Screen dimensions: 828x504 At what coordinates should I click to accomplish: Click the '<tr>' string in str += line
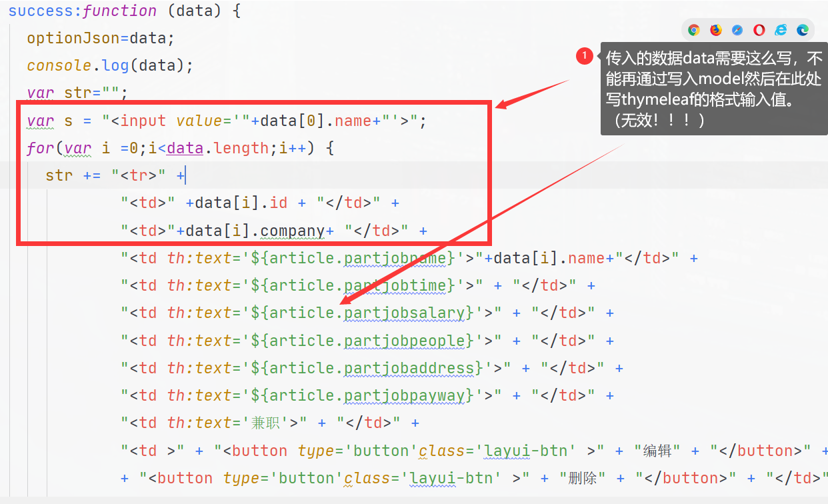(x=139, y=176)
